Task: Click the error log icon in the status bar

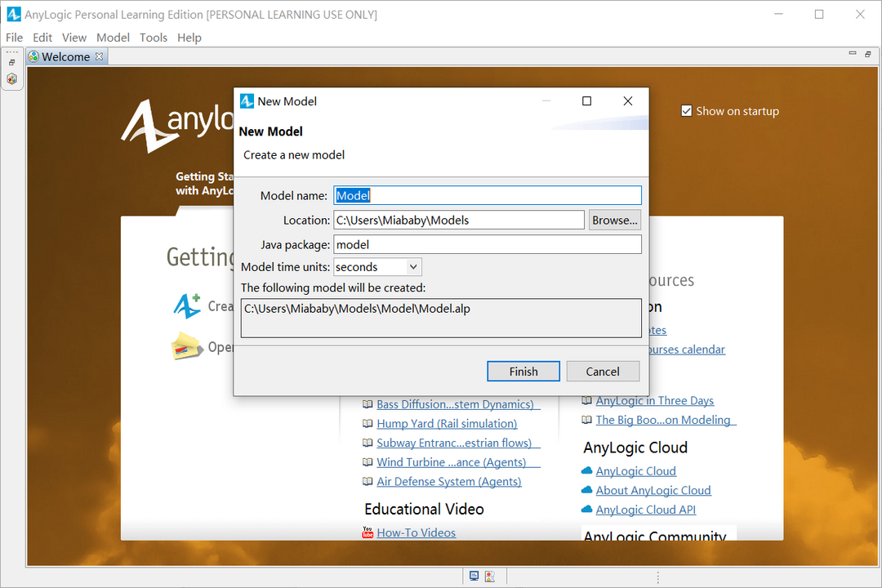Action: [x=488, y=576]
